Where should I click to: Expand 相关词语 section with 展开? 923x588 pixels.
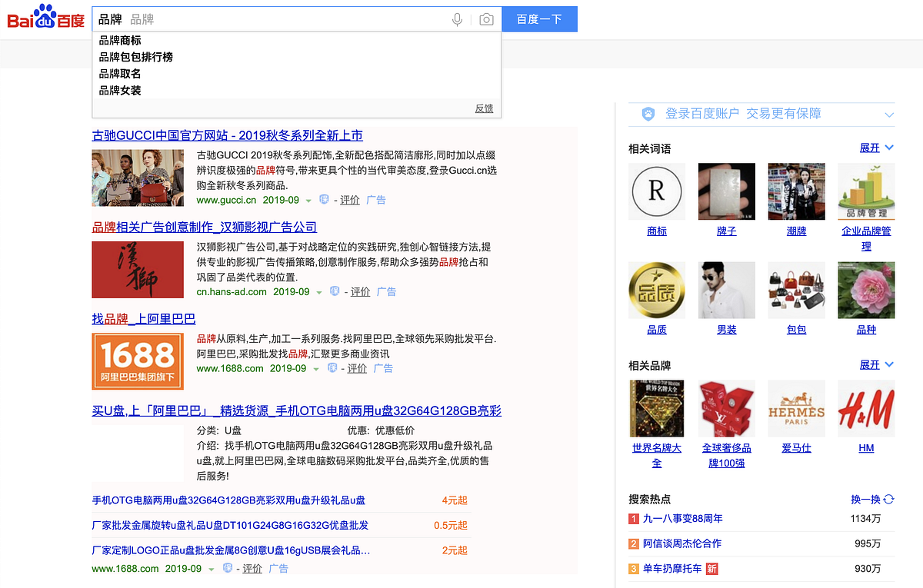point(877,148)
